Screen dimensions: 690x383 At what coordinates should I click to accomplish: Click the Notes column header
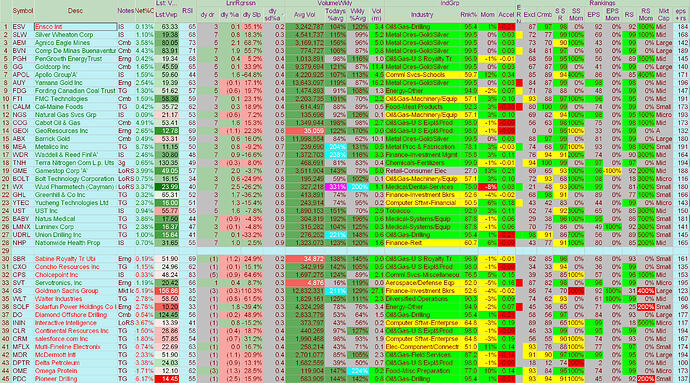click(125, 11)
